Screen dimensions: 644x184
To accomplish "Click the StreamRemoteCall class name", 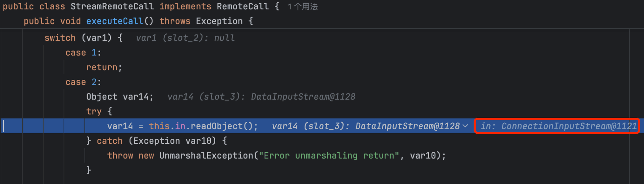I will (112, 6).
